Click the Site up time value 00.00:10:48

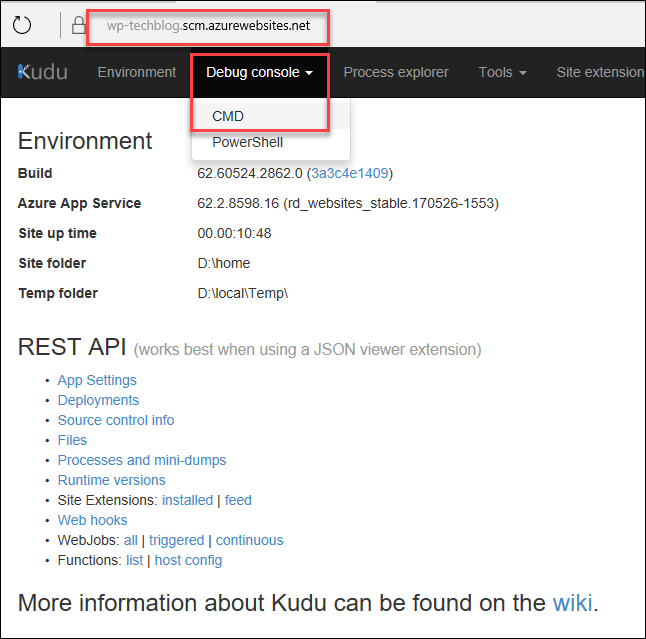click(x=234, y=233)
